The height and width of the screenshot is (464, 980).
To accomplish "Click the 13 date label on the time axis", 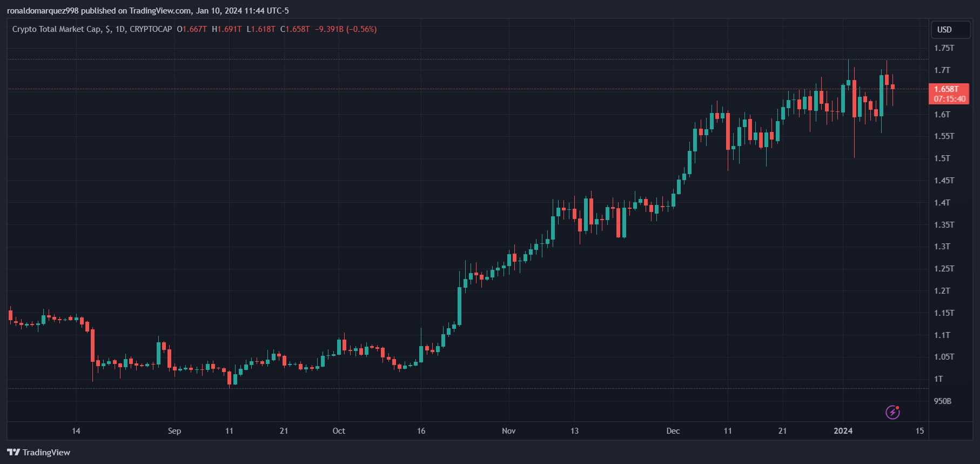I will pos(575,431).
